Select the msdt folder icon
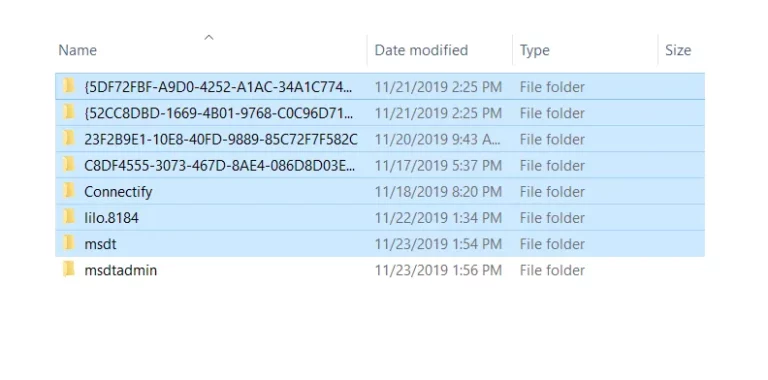This screenshot has width=768, height=380. click(x=69, y=243)
